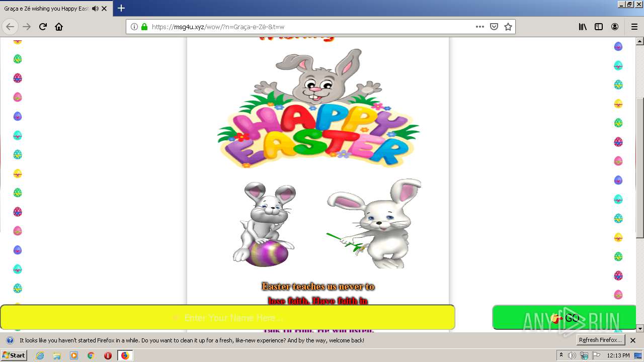Launch Chrome from the taskbar
This screenshot has width=644, height=362.
pyautogui.click(x=91, y=355)
